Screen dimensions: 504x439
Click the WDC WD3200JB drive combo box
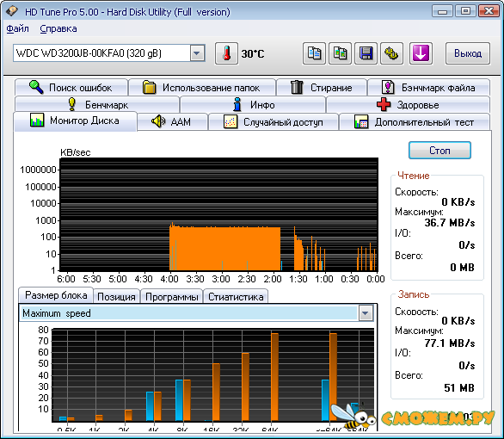(x=109, y=53)
